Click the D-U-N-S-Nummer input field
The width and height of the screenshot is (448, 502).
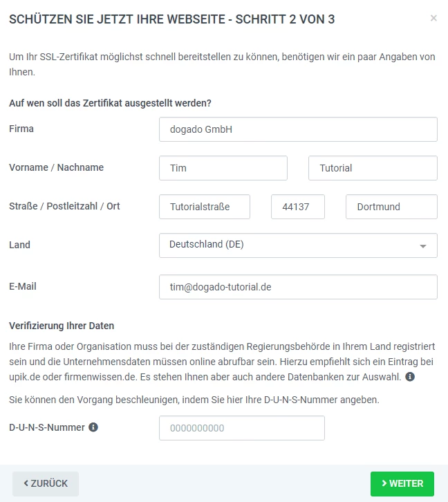[242, 428]
